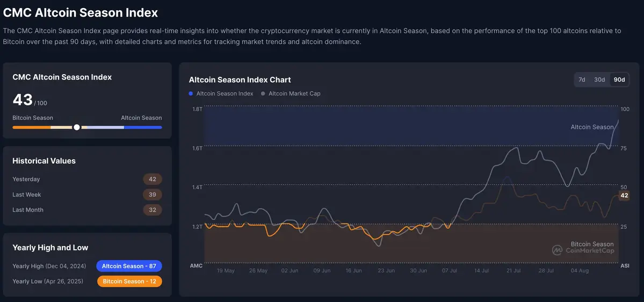The image size is (644, 302).
Task: Click Last Week value badge 39
Action: click(153, 195)
